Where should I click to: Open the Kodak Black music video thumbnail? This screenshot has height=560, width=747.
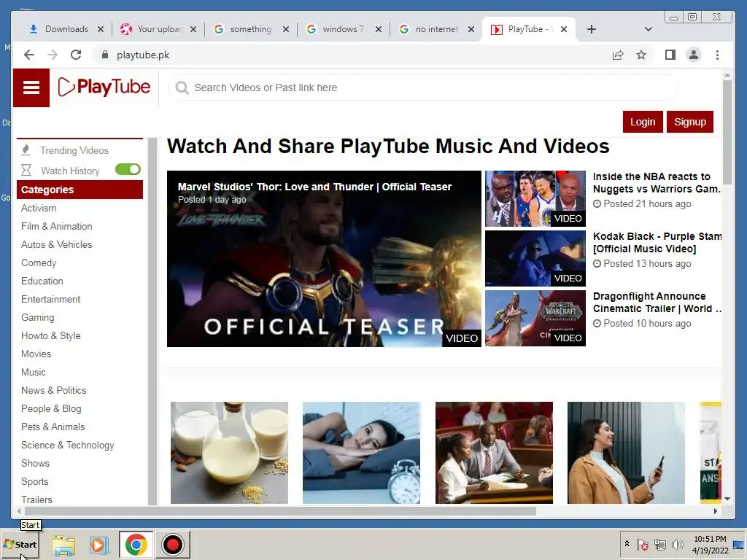[x=535, y=259]
